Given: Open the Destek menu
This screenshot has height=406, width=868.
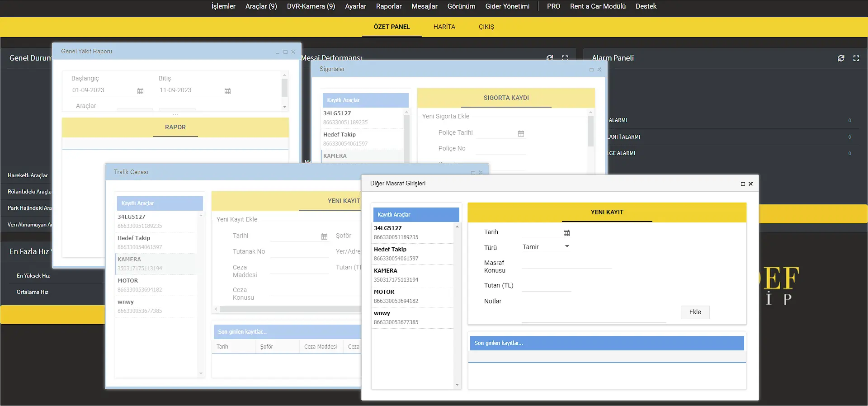Looking at the screenshot, I should [x=646, y=6].
